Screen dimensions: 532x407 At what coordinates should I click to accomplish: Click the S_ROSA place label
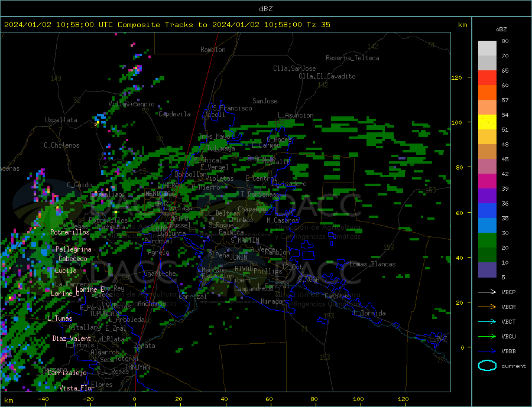pos(309,279)
